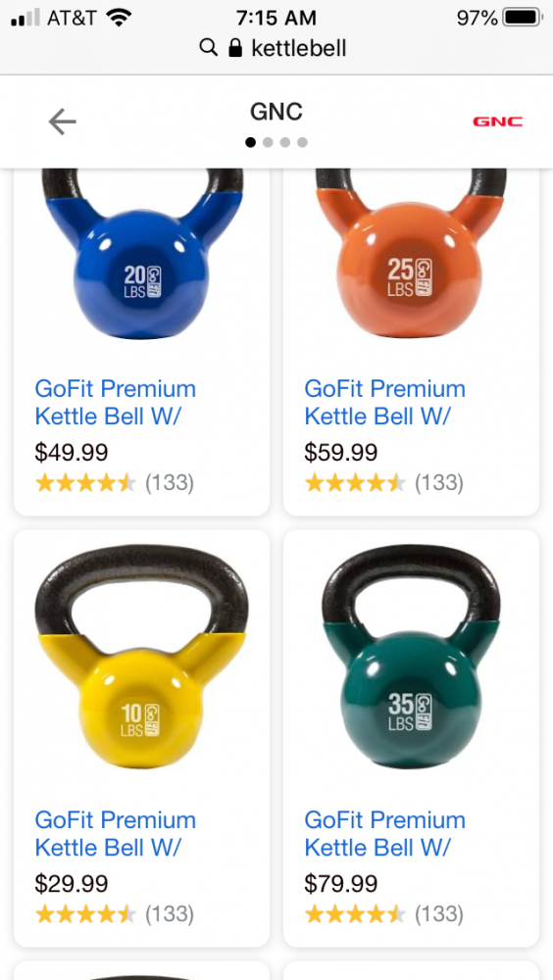553x980 pixels.
Task: Open the green 35 LBS kettlebell image
Action: 411,657
